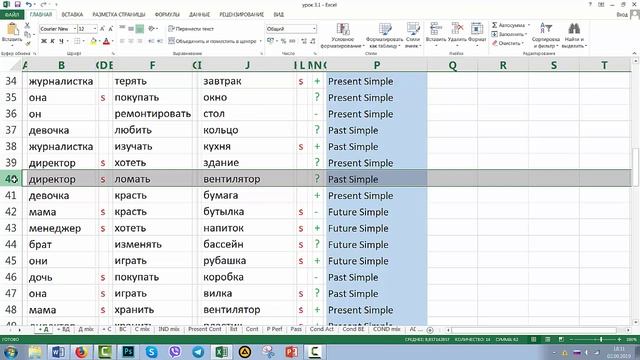640x360 pixels.
Task: Switch to the РАЗМЕТКА СТРАНИЦЫ ribbon tab
Action: [118, 15]
